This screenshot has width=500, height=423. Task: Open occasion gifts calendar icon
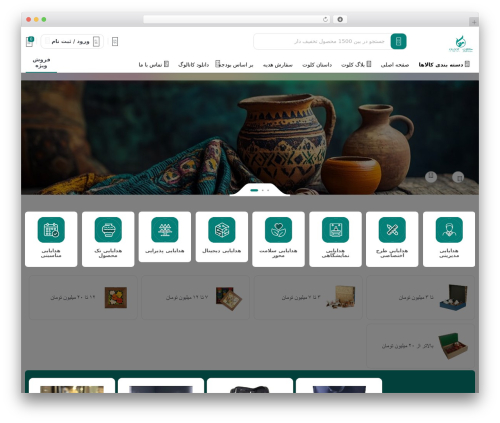pyautogui.click(x=51, y=230)
